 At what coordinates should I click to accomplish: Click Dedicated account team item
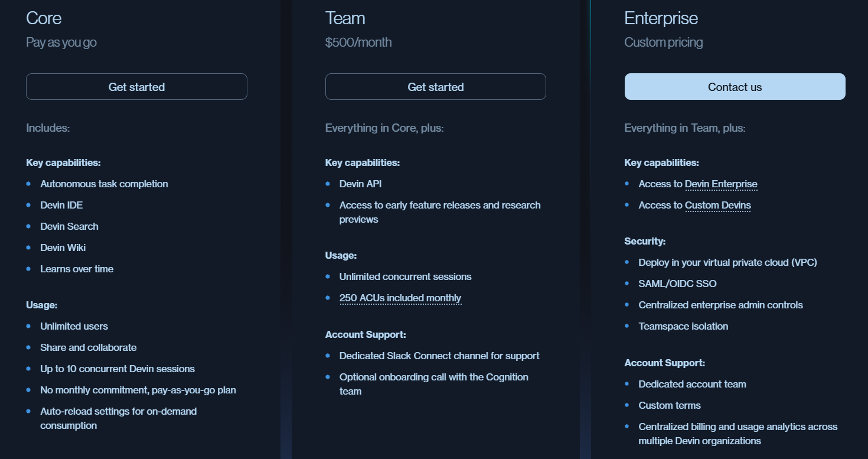click(x=692, y=384)
